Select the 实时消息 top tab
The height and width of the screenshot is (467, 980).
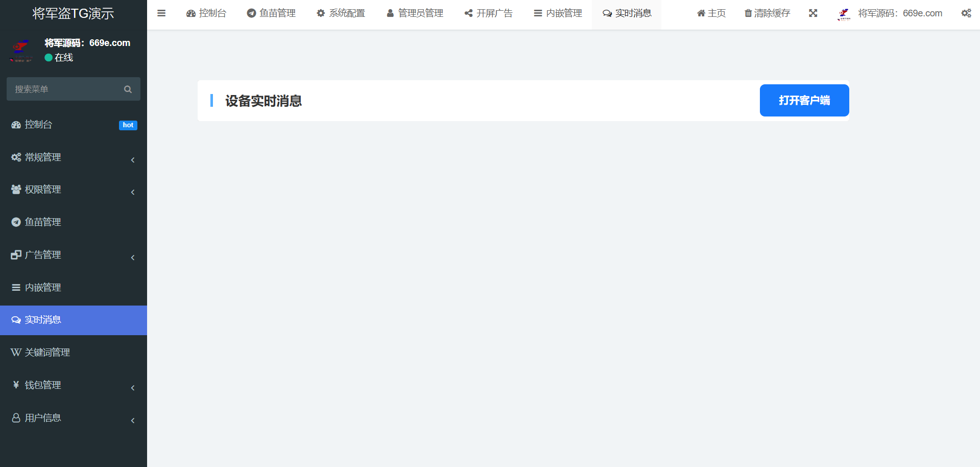pos(627,13)
